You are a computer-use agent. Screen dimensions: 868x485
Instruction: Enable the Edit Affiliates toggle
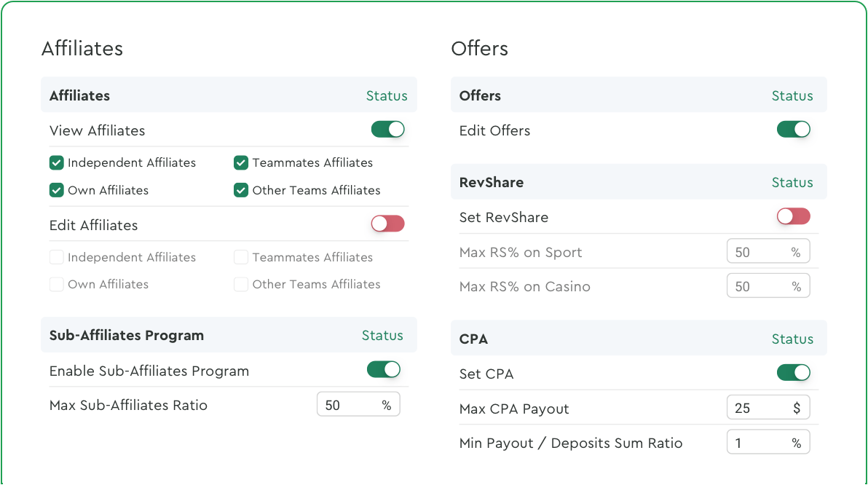(x=387, y=224)
